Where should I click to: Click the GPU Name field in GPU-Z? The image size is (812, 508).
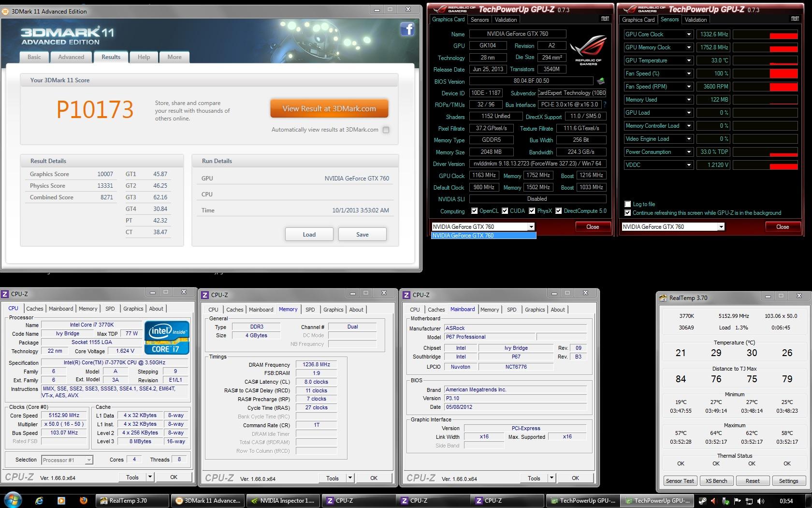517,34
